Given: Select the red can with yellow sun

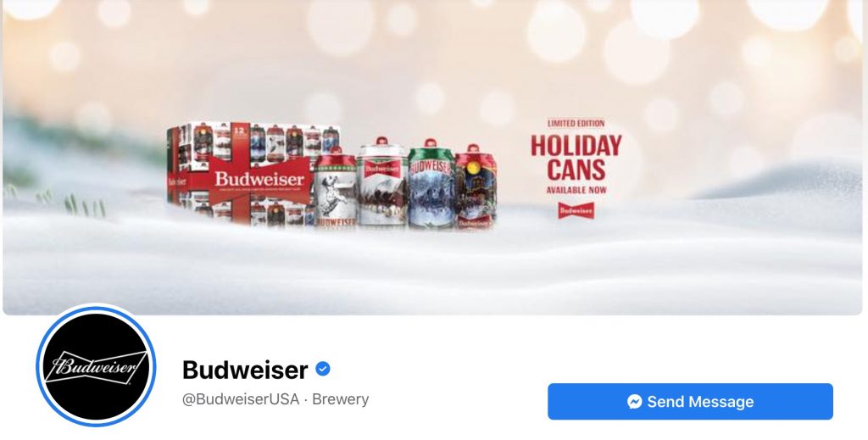Looking at the screenshot, I should [475, 187].
